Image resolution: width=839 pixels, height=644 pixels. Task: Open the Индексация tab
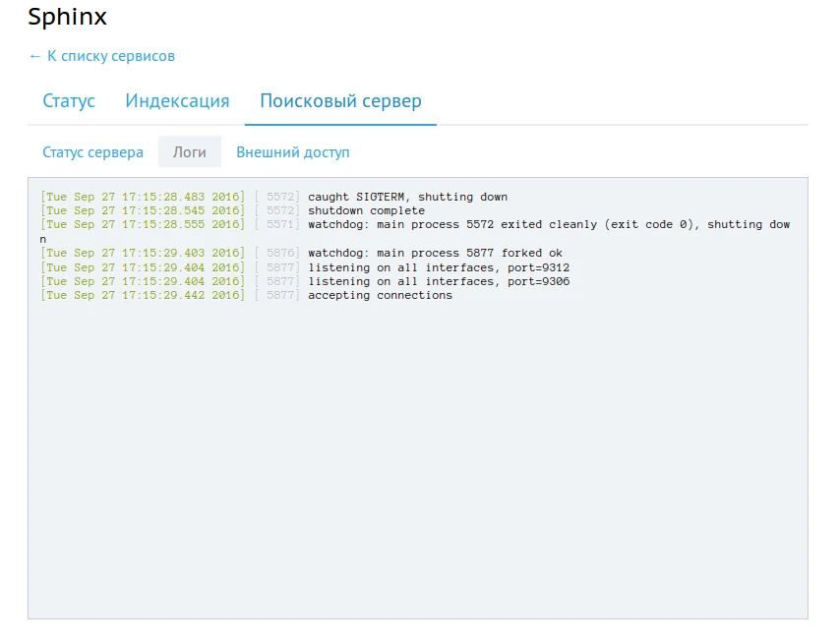click(x=177, y=101)
